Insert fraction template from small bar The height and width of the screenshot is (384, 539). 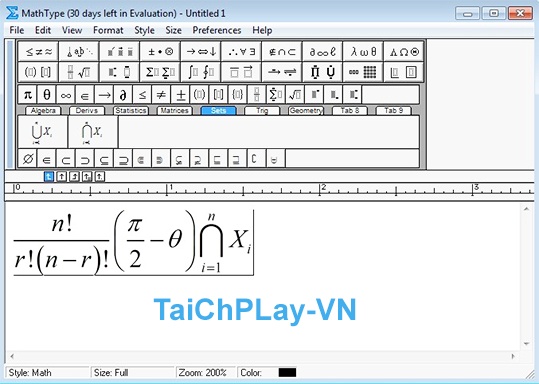click(x=256, y=95)
